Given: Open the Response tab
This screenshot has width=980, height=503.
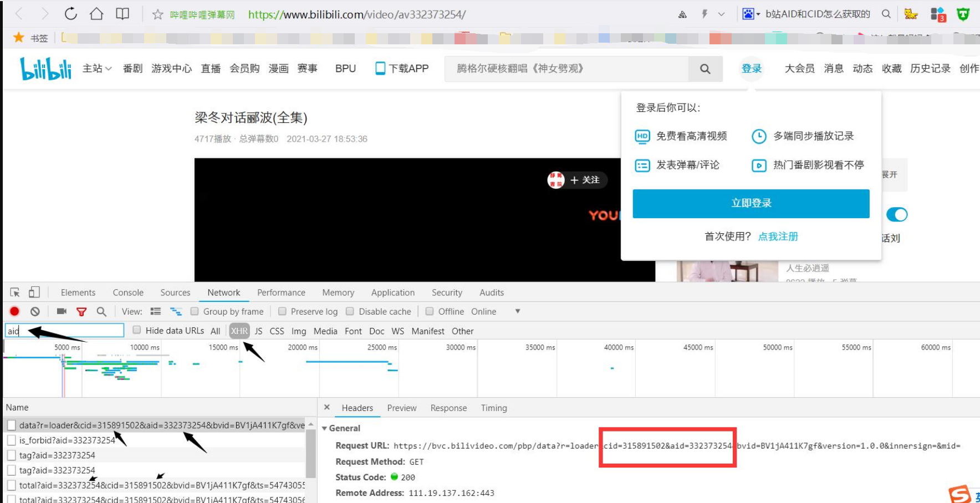Looking at the screenshot, I should (x=448, y=408).
